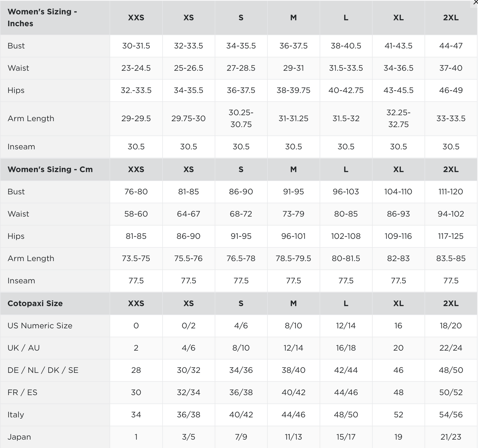Select the FR / ES value 40/42
Image resolution: width=478 pixels, height=448 pixels.
click(293, 393)
